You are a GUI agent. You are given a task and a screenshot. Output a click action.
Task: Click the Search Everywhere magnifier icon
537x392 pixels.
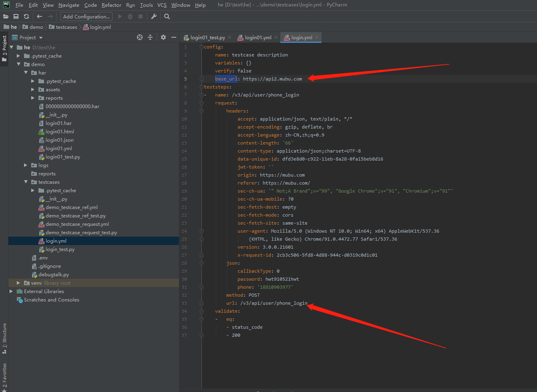pyautogui.click(x=167, y=16)
